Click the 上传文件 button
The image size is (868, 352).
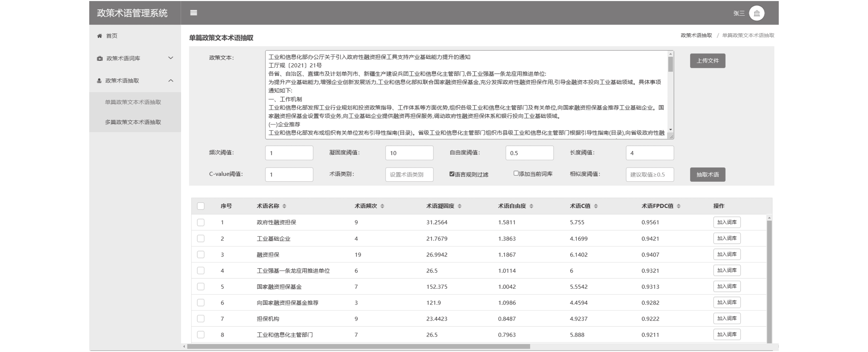(x=708, y=61)
